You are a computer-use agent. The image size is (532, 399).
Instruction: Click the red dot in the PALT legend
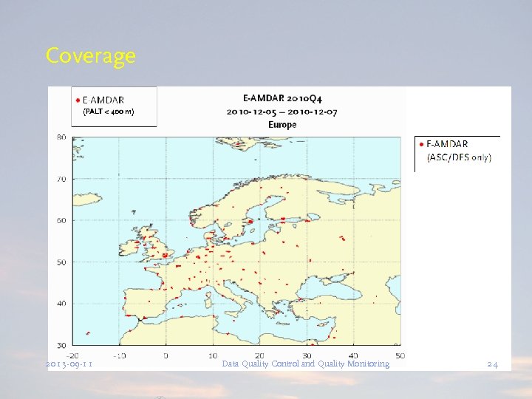pyautogui.click(x=78, y=100)
